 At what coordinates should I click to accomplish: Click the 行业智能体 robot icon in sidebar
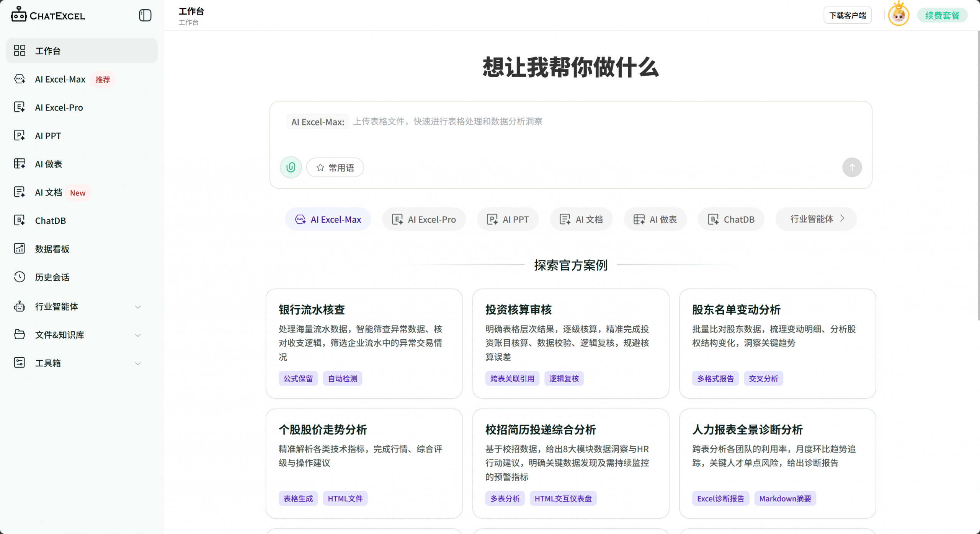coord(20,306)
